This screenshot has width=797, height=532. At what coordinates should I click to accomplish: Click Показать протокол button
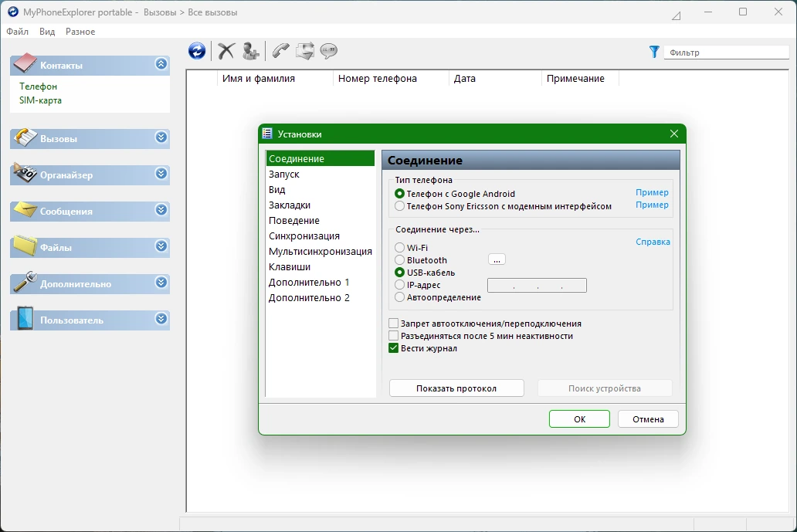pyautogui.click(x=456, y=388)
